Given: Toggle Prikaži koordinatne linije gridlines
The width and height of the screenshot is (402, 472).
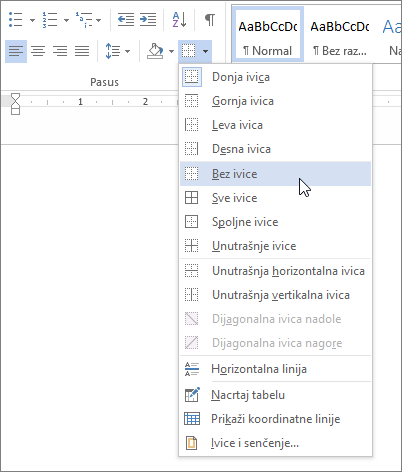Looking at the screenshot, I should [x=275, y=419].
